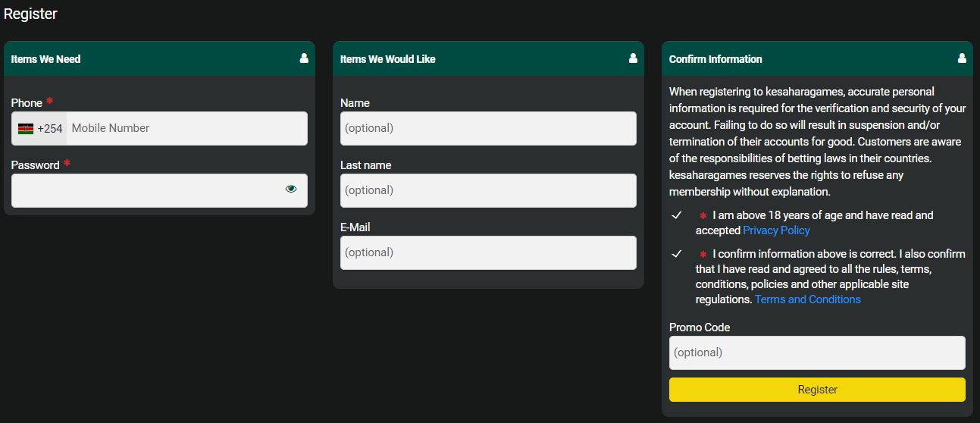Open the Terms and Conditions link

click(808, 299)
